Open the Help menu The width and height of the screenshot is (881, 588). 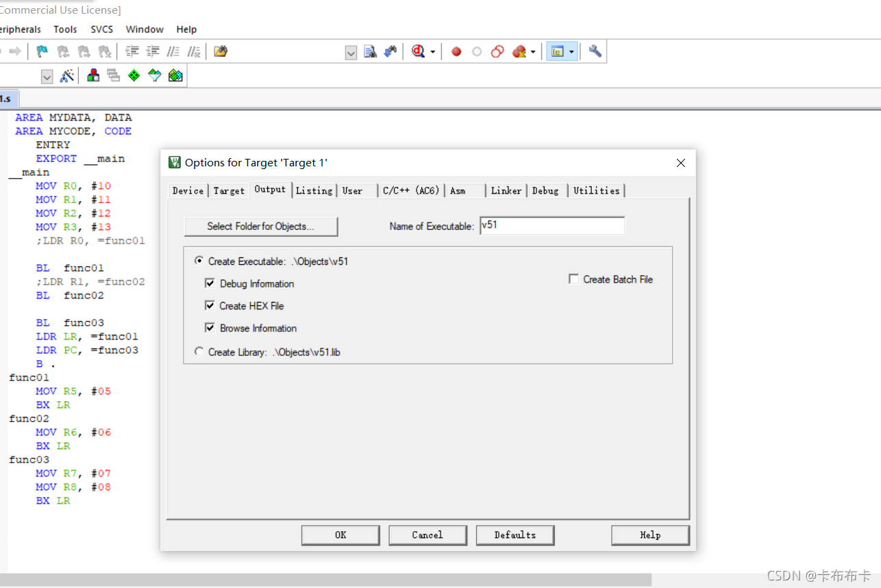[x=186, y=29]
